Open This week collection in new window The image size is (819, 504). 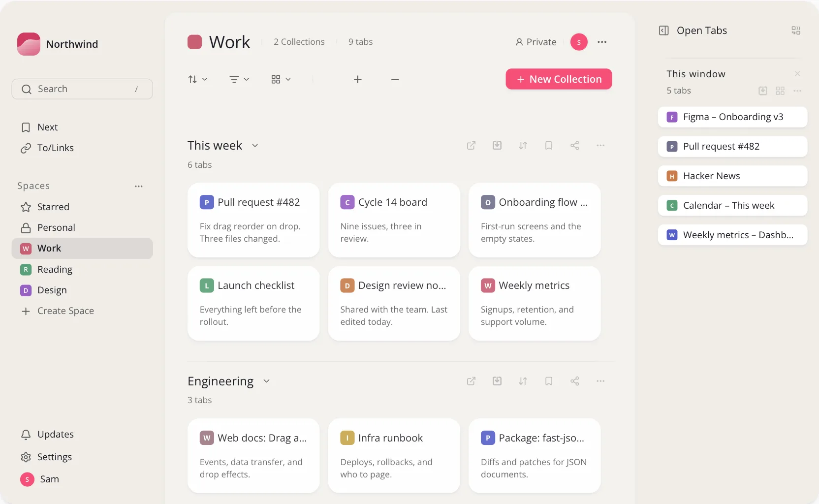[x=471, y=146]
